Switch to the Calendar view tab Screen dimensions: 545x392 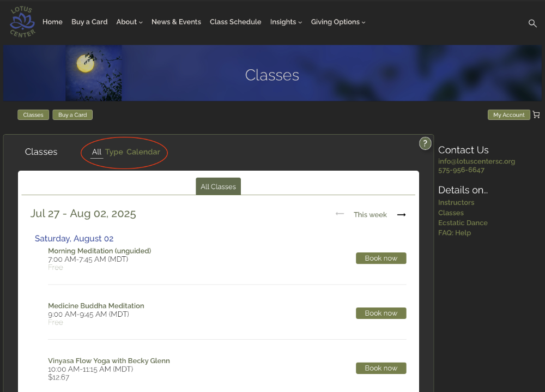click(143, 152)
